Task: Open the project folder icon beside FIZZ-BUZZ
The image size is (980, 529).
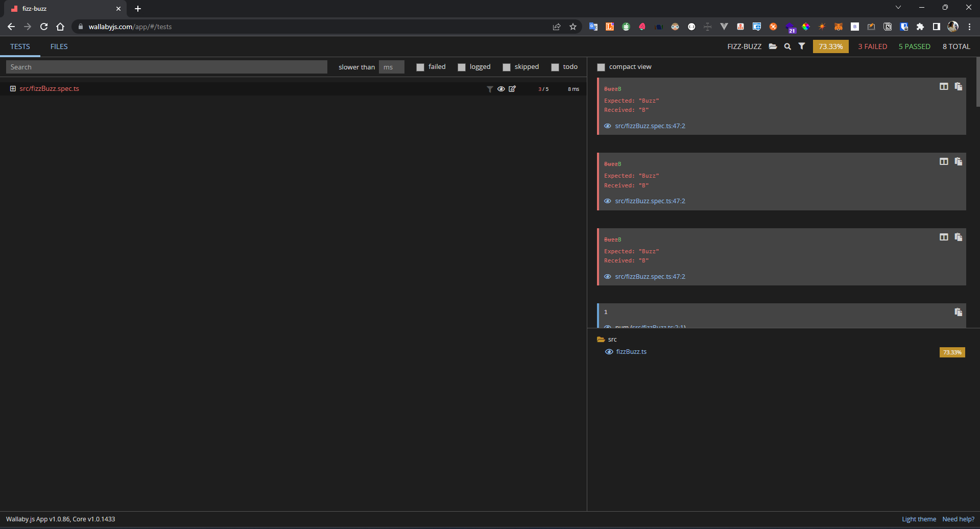Action: pos(773,46)
